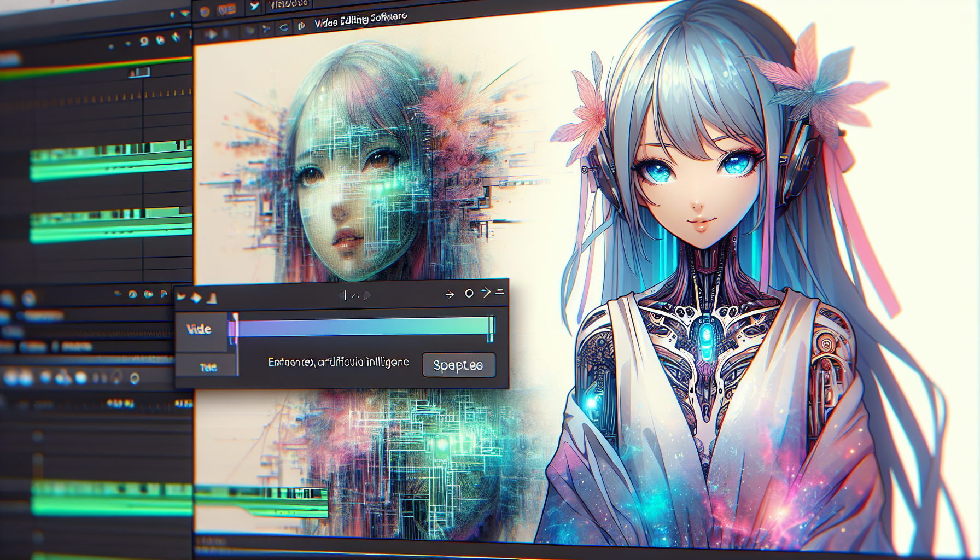Open the dropdown arrow at top right corner

(499, 291)
